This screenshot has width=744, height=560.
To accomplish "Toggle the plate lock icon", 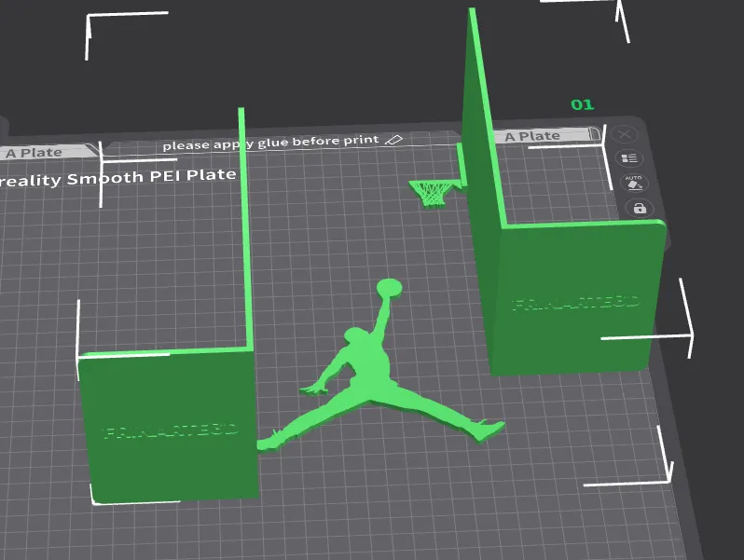I will coord(640,208).
